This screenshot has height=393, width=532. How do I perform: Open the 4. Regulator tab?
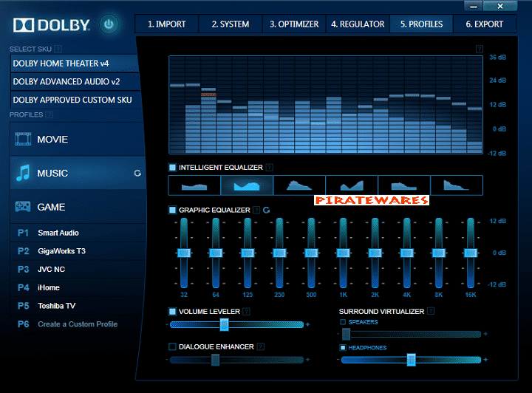coord(358,24)
